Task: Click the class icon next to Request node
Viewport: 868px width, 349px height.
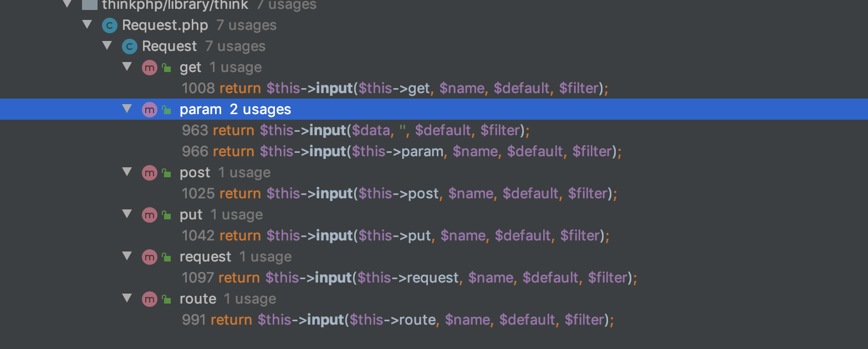Action: tap(129, 46)
